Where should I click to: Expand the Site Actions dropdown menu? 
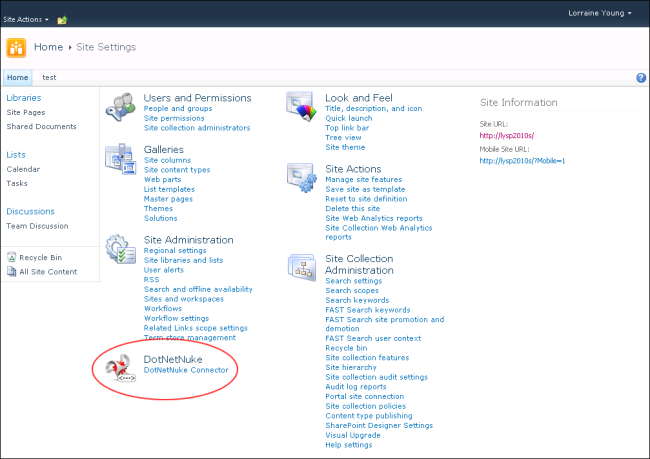click(26, 19)
